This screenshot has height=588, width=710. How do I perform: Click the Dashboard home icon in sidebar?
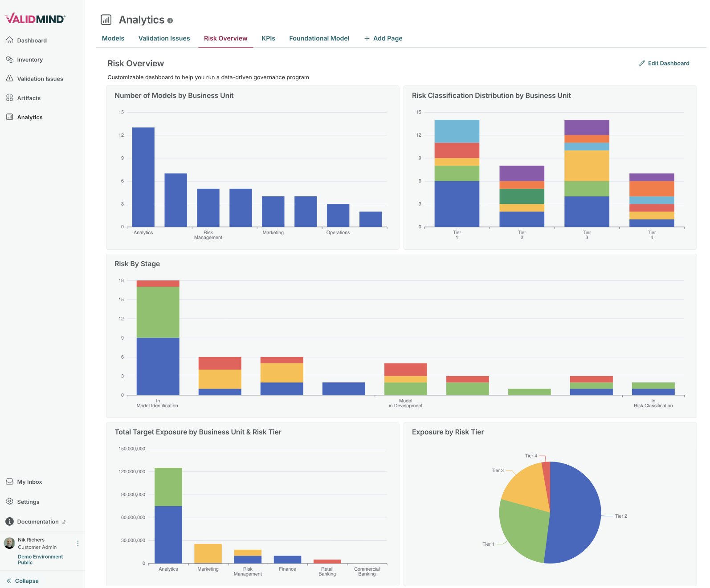9,40
